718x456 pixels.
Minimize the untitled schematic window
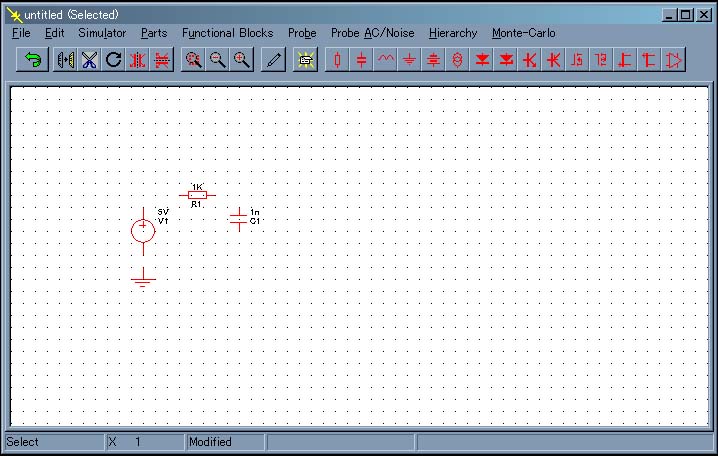click(669, 15)
